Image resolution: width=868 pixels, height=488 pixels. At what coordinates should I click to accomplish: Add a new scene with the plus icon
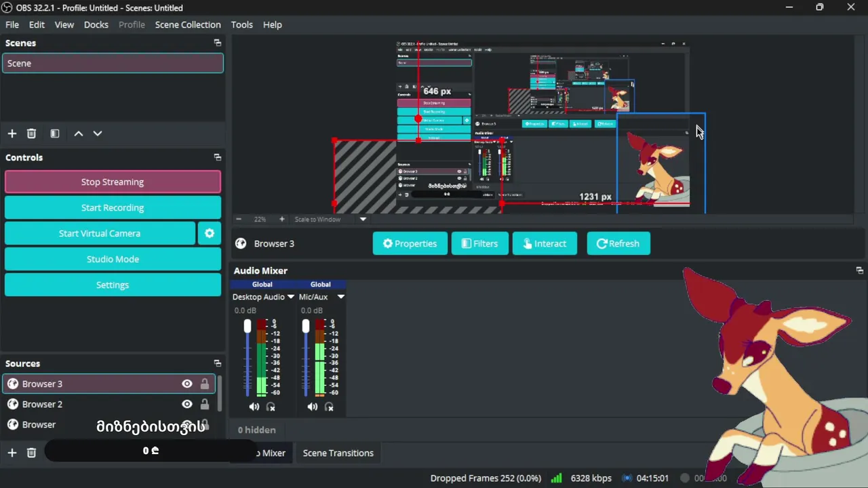pos(12,134)
